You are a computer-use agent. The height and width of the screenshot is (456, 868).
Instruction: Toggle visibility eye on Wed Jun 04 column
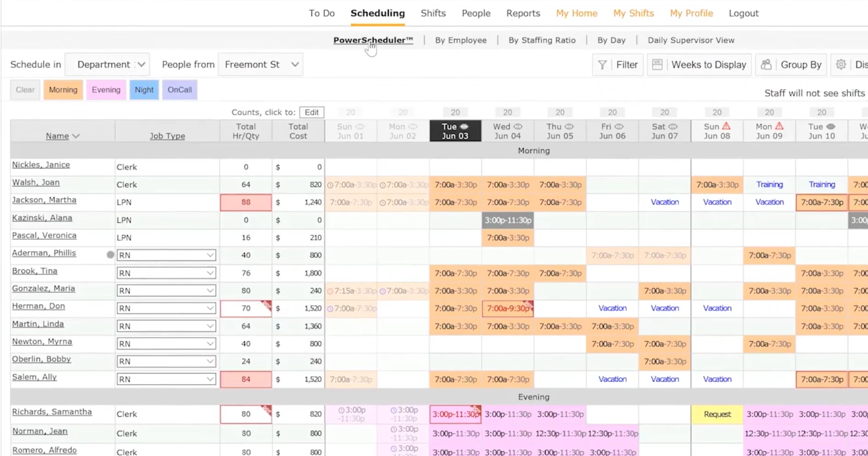pos(518,127)
